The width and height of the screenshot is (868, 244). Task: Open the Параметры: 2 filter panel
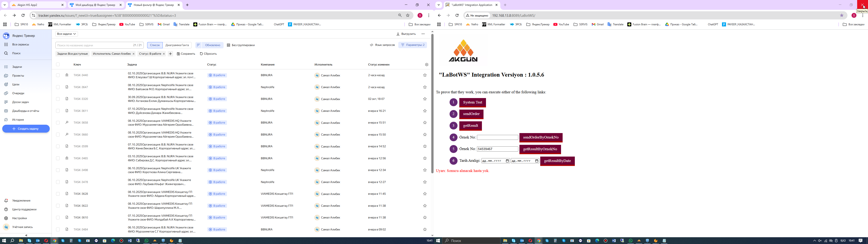pyautogui.click(x=413, y=45)
